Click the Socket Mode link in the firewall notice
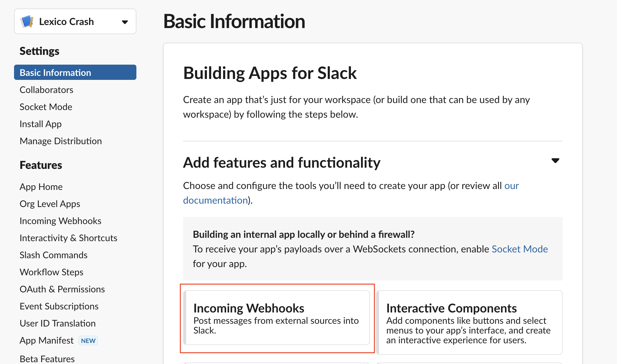The width and height of the screenshot is (617, 364). click(520, 249)
